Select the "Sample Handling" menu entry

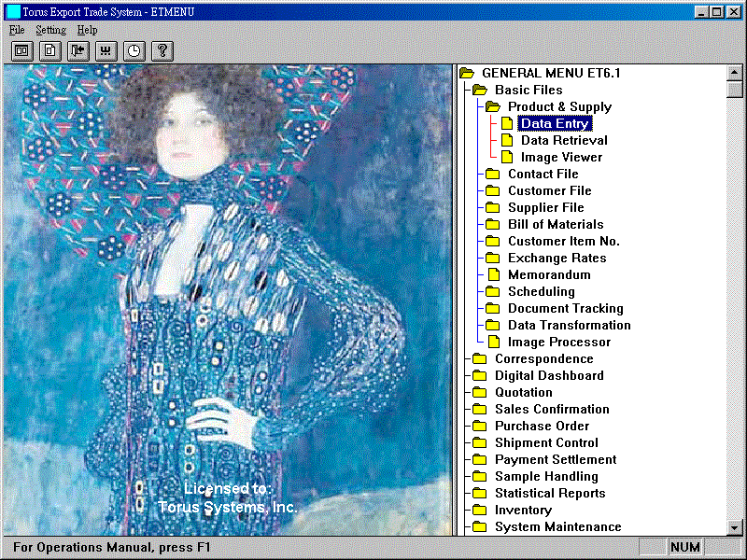[x=546, y=477]
